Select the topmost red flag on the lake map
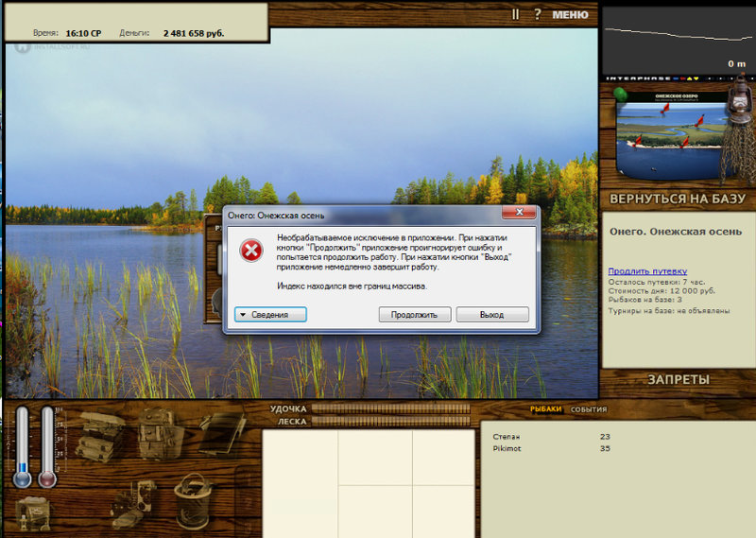This screenshot has width=756, height=538. [x=665, y=109]
